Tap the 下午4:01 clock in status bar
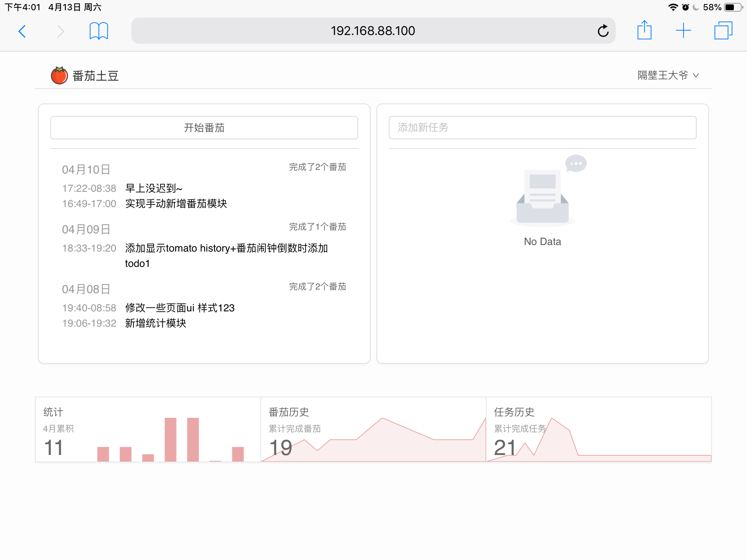This screenshot has width=747, height=560. pos(23,7)
